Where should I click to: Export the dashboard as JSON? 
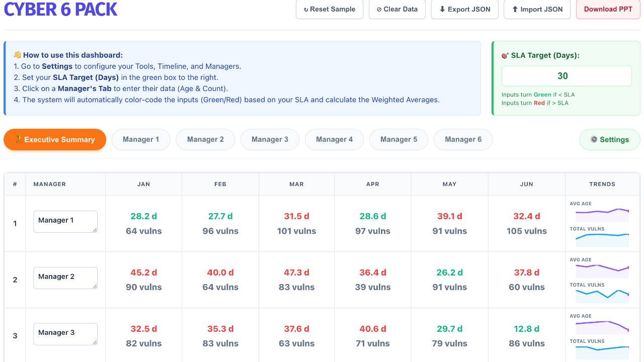(x=464, y=9)
